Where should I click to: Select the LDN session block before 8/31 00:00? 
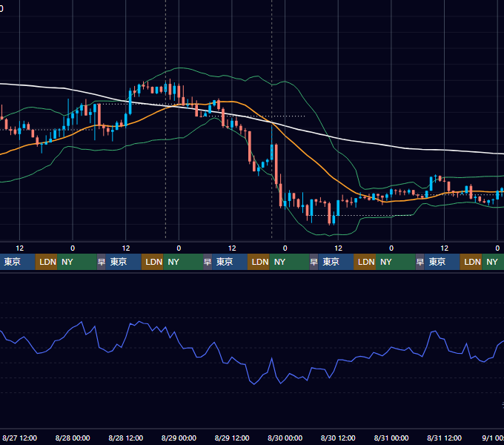pos(365,262)
